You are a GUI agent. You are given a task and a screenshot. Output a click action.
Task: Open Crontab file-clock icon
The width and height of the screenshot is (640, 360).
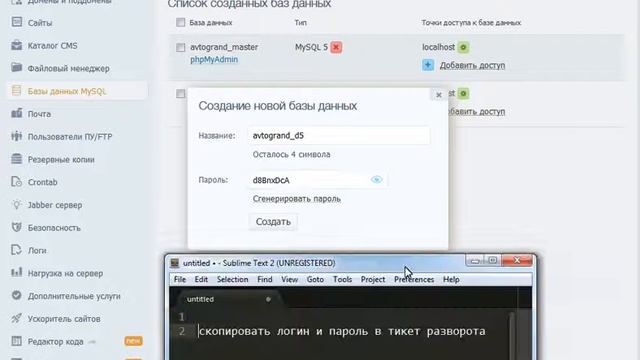(x=17, y=182)
